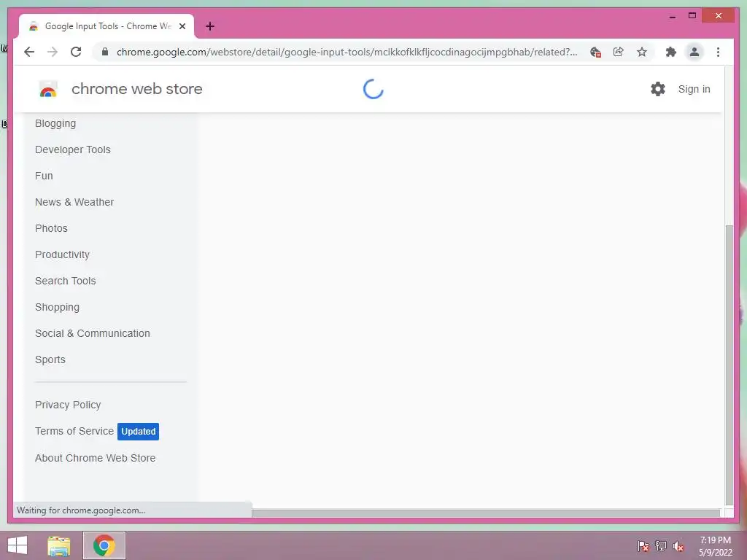The height and width of the screenshot is (560, 747).
Task: Sign in to Chrome Web Store
Action: (x=694, y=89)
